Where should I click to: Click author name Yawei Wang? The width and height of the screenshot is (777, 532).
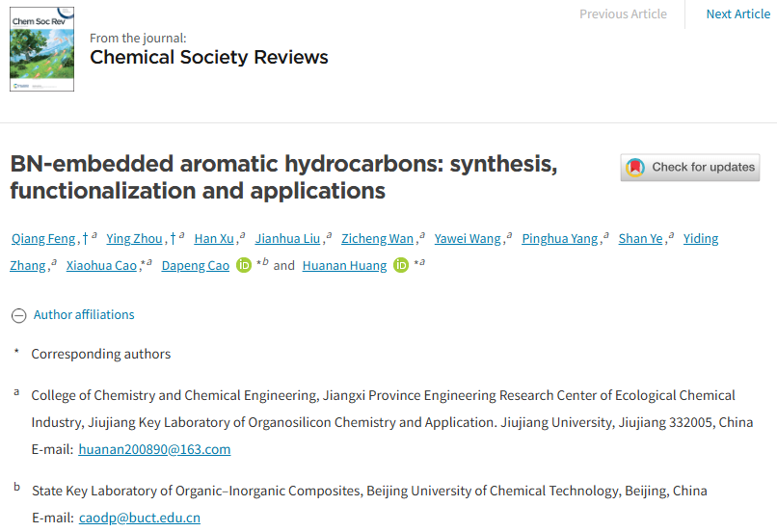468,239
